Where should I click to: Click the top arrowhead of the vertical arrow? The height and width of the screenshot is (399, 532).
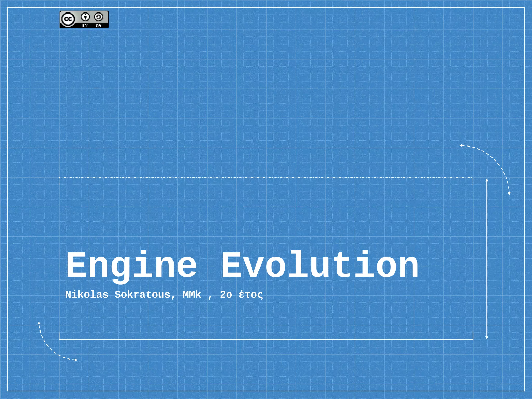click(x=487, y=180)
